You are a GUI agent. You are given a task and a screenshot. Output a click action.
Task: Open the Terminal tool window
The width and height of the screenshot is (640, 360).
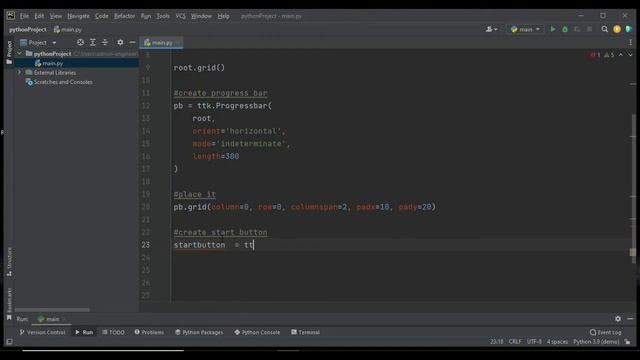[305, 332]
